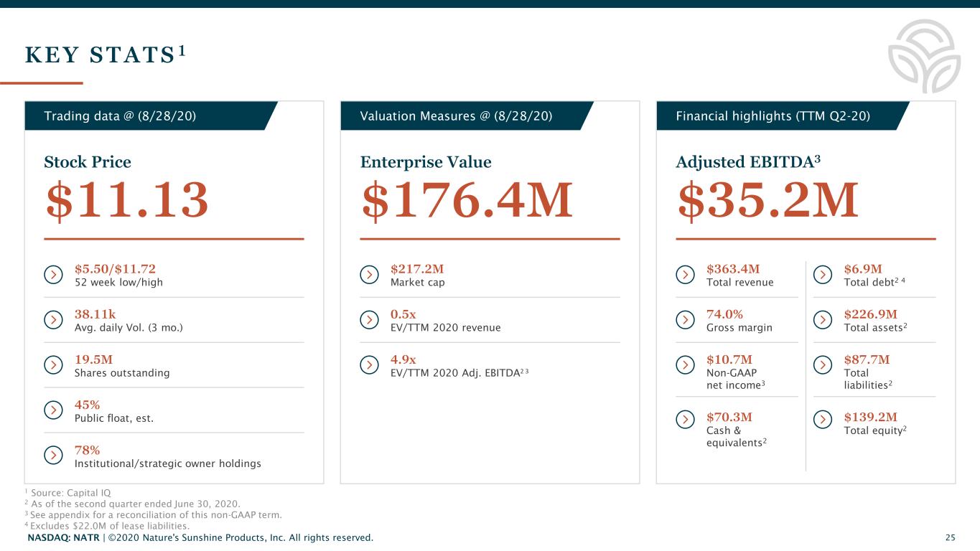Click the arrow icon next to Public float
Viewport: 980px width, 551px height.
(x=53, y=410)
